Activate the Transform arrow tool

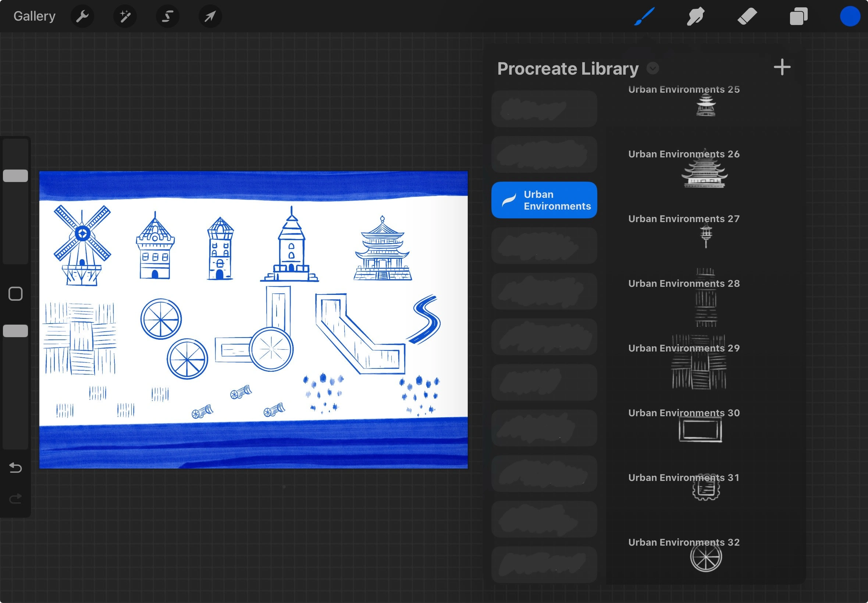[x=210, y=16]
